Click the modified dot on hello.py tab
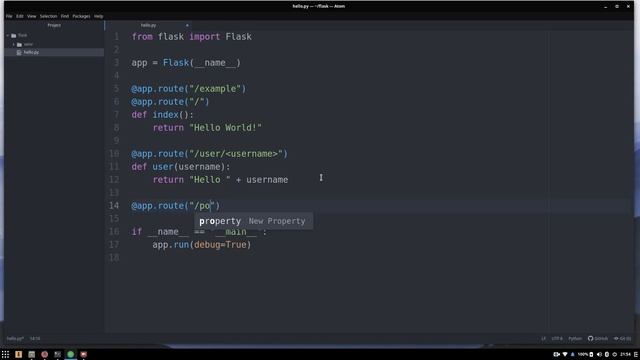 [187, 25]
